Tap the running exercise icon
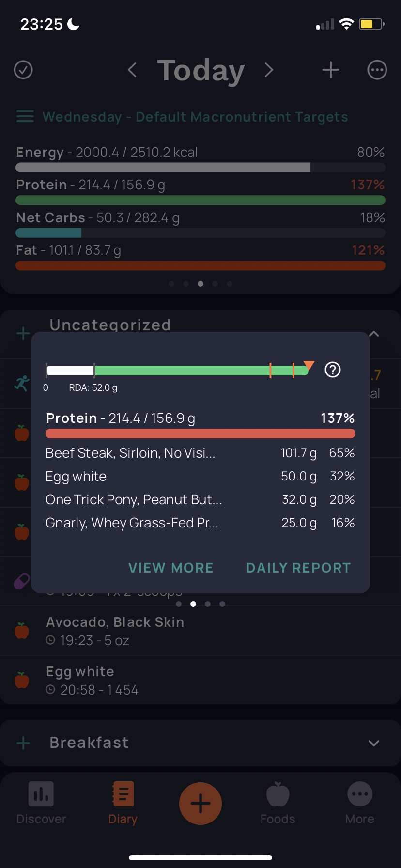The width and height of the screenshot is (401, 868). [22, 384]
